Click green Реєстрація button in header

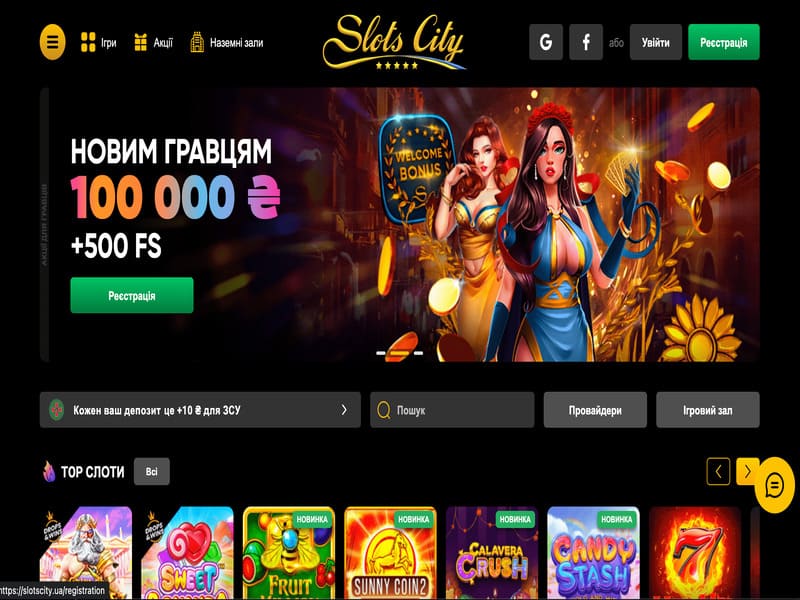pyautogui.click(x=723, y=42)
